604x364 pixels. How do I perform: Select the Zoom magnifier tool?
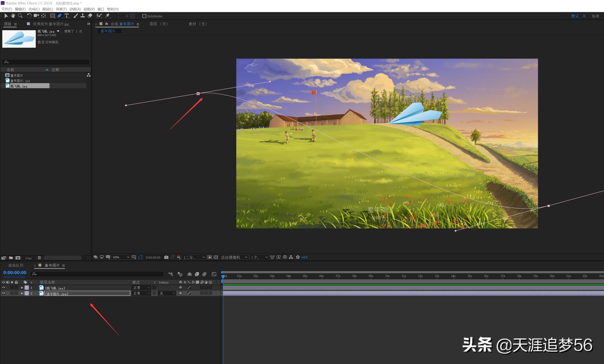point(20,16)
